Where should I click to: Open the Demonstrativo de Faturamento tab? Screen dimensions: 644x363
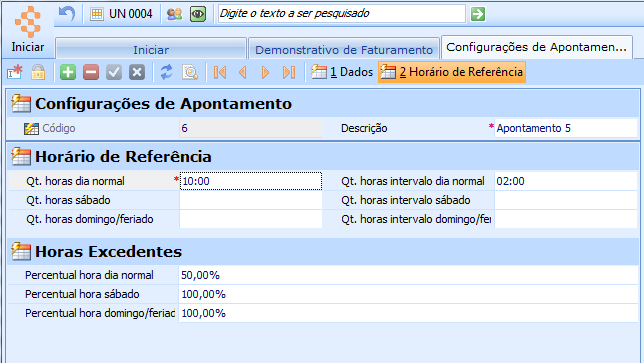click(344, 50)
